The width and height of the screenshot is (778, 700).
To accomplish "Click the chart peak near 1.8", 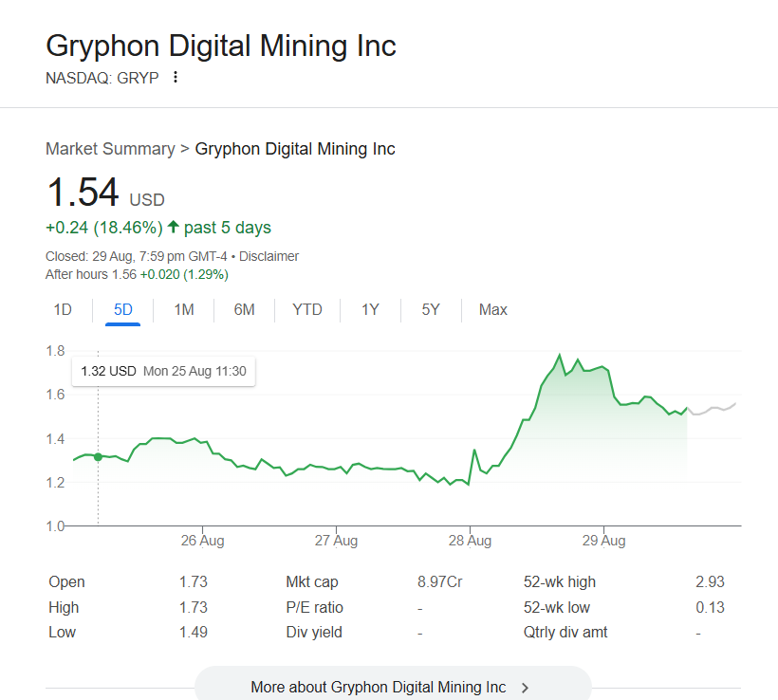I will click(x=560, y=356).
